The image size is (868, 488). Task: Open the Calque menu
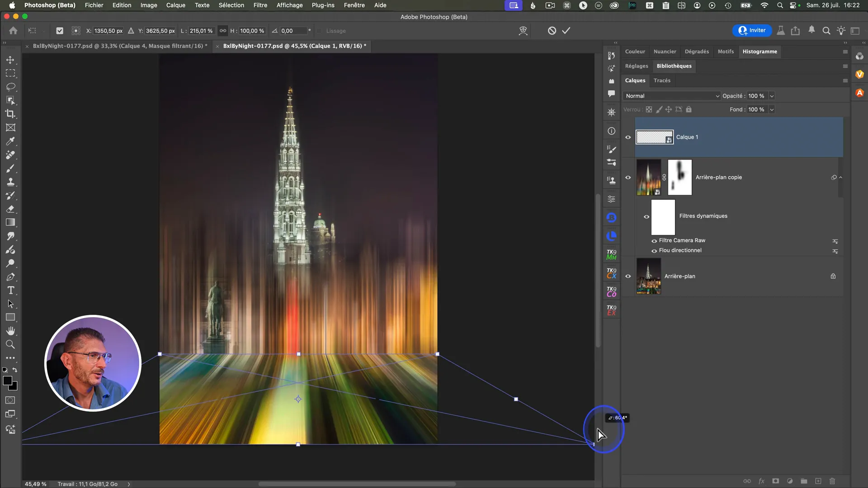(x=175, y=5)
